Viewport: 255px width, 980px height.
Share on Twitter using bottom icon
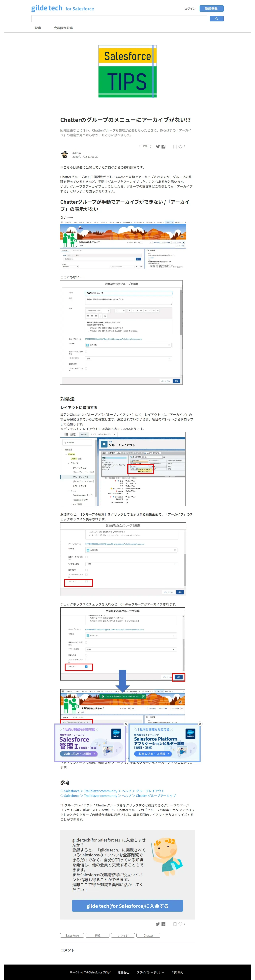tap(157, 924)
